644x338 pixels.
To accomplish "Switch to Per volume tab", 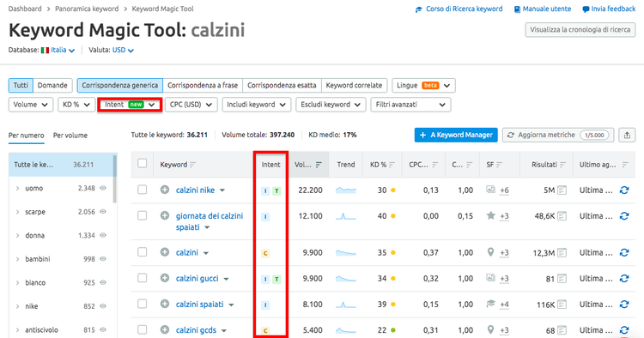I will pyautogui.click(x=70, y=136).
